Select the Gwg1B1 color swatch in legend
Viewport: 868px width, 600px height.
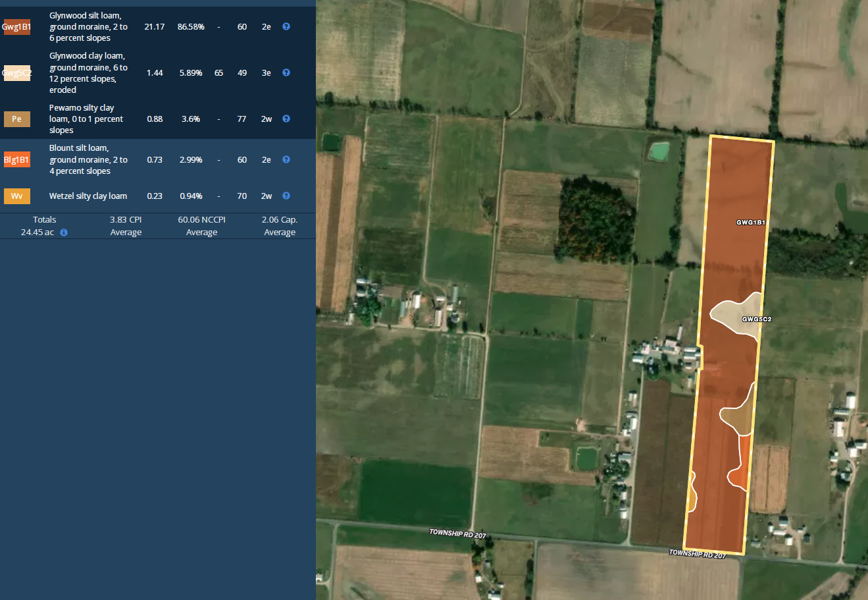pyautogui.click(x=16, y=27)
